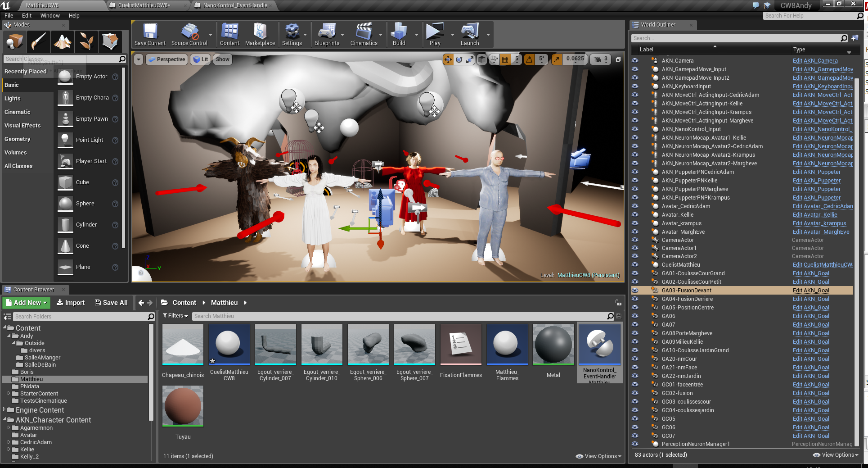Click the camera speed icon in viewport
Screen dimensions: 868x468
(598, 59)
